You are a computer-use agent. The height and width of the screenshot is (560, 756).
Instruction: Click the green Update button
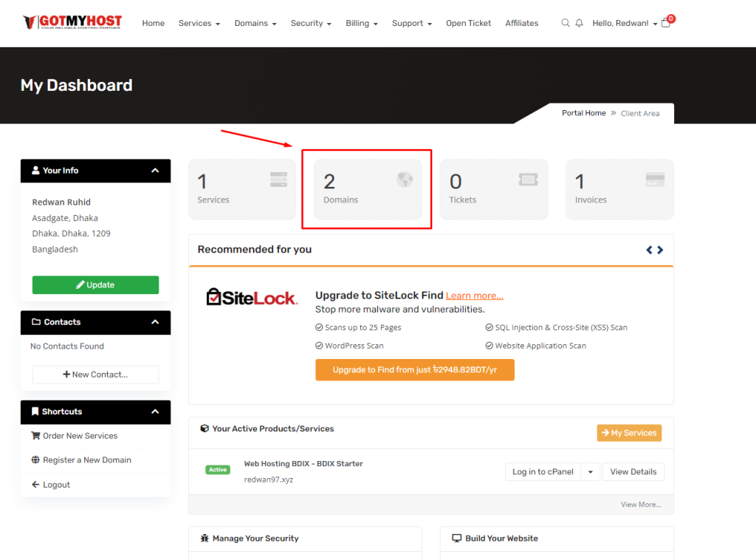[95, 285]
